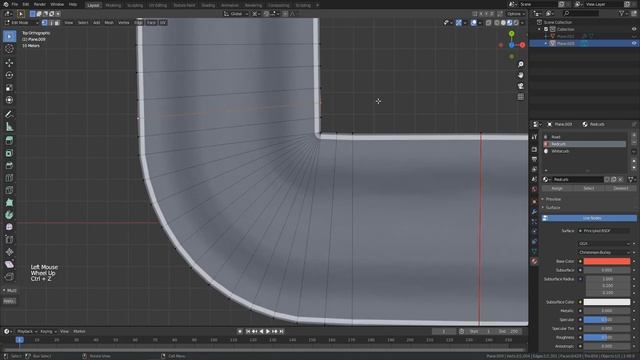Collapse the Surface panel
The width and height of the screenshot is (640, 360).
(x=553, y=208)
